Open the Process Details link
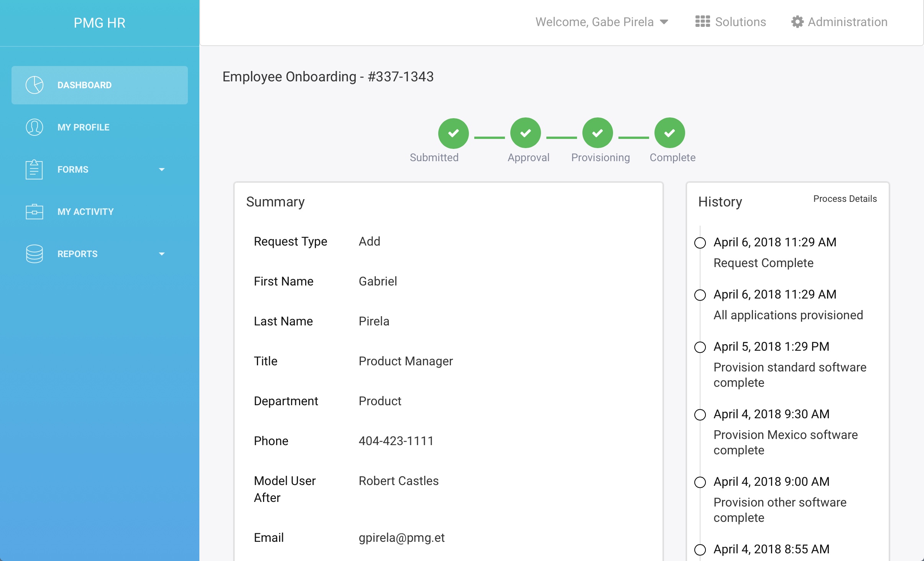The image size is (924, 561). pyautogui.click(x=845, y=199)
